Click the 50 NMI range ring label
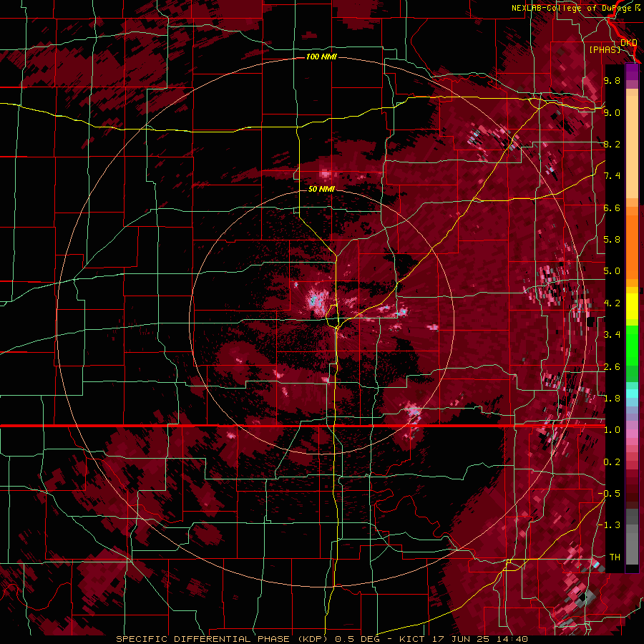Screen dimensions: 644x644 321,189
